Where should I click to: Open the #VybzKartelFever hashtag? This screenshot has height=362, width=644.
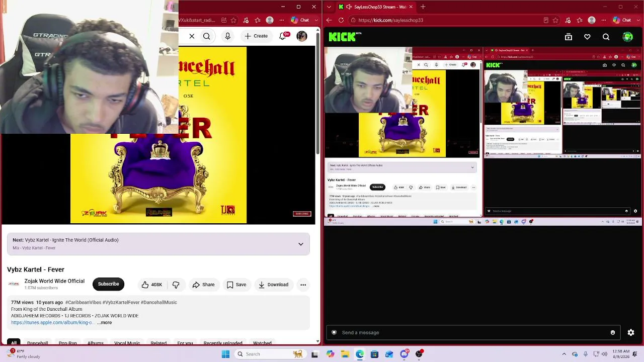(x=121, y=302)
